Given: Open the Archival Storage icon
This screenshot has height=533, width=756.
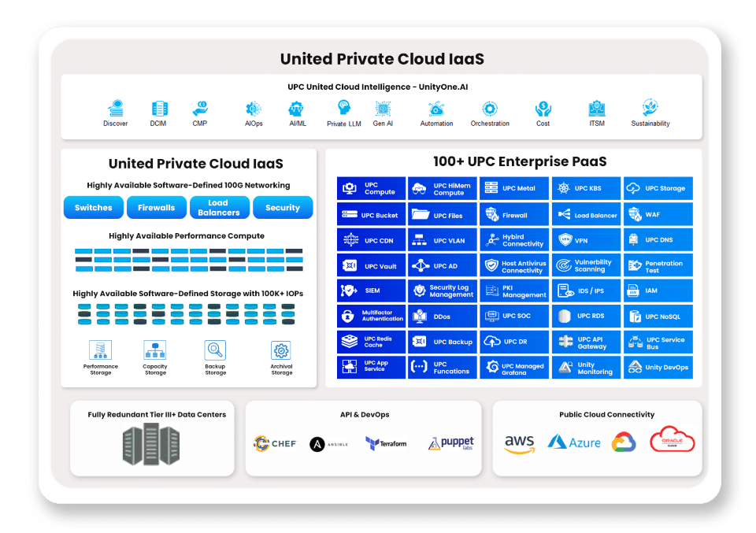Looking at the screenshot, I should 281,350.
